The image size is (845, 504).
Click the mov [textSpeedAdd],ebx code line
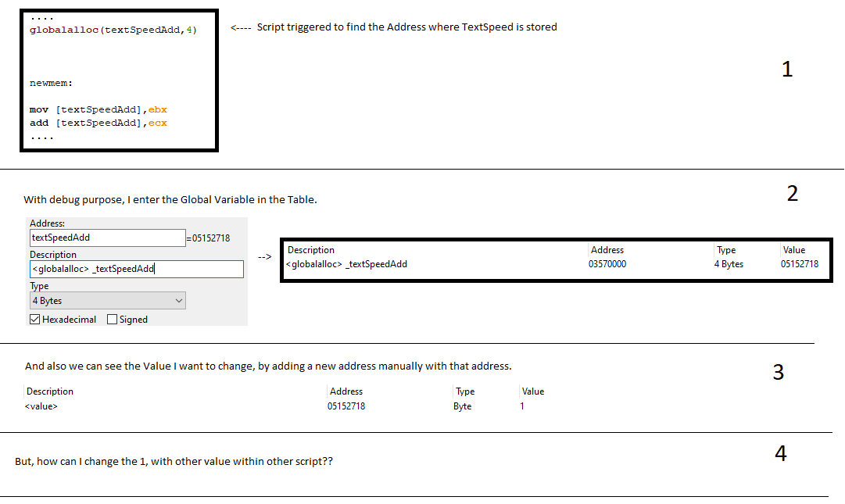coord(98,109)
